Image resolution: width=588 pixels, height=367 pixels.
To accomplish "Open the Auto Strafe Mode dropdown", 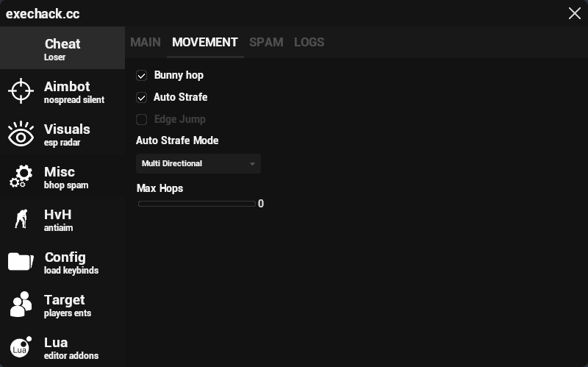I will click(x=198, y=163).
